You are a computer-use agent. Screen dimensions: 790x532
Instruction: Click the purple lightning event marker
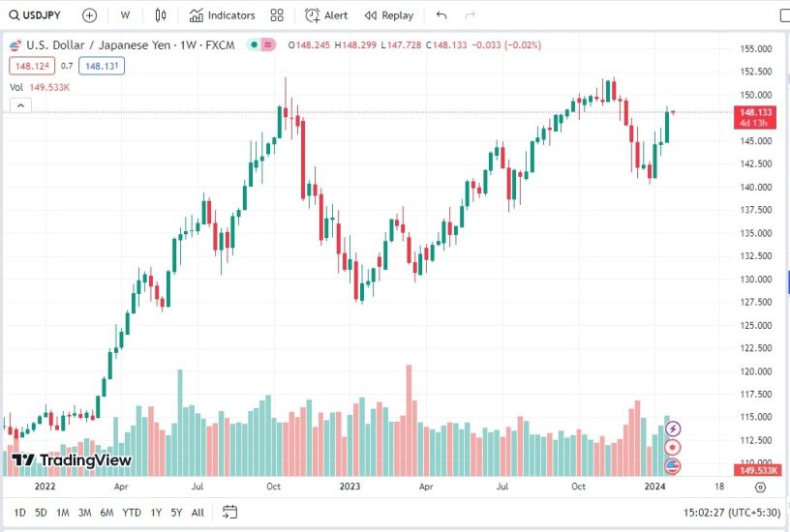coord(673,428)
